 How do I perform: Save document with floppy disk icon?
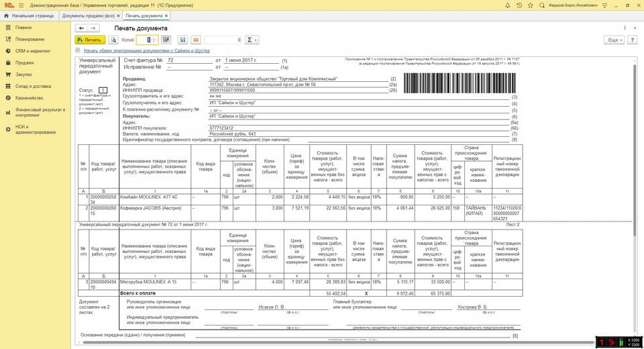click(x=182, y=40)
